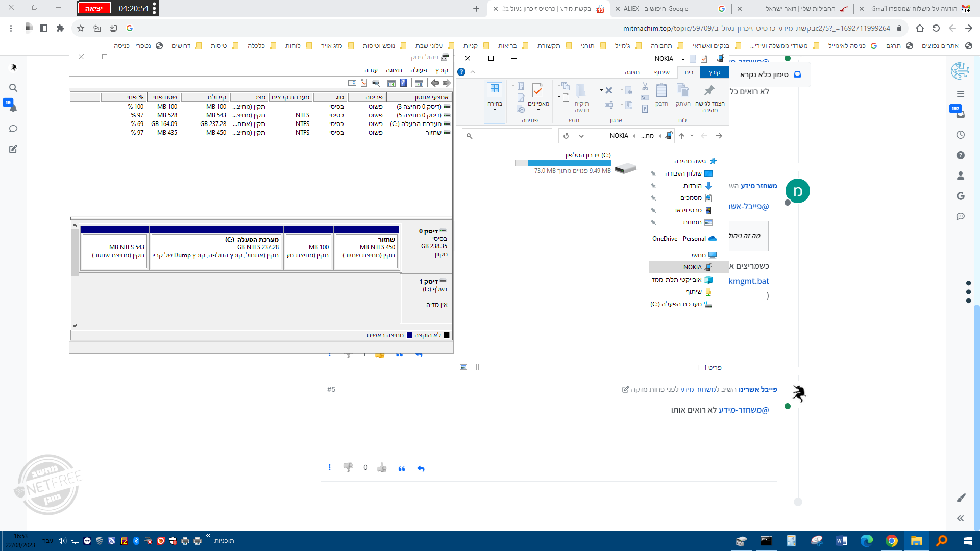Screen dimensions: 980x551
Task: Select the שחזור volume row in the list
Action: 261,133
